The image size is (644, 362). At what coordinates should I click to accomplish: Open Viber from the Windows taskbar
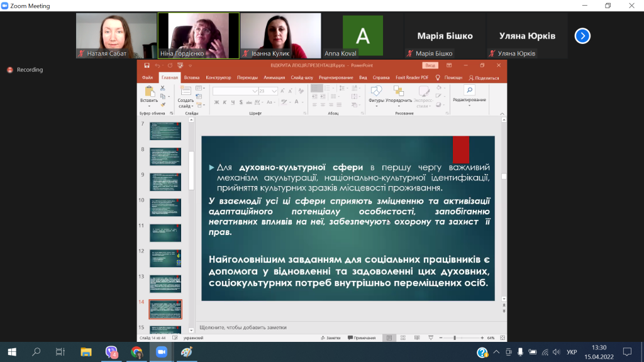(x=112, y=352)
